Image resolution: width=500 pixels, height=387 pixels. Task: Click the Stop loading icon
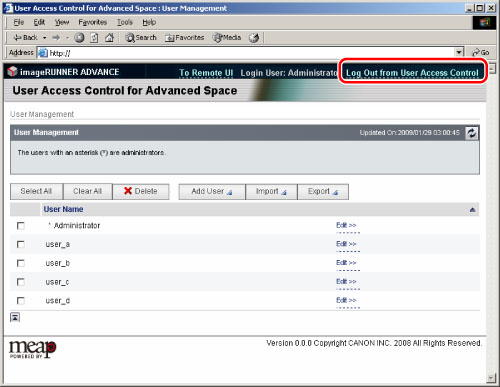(79, 38)
